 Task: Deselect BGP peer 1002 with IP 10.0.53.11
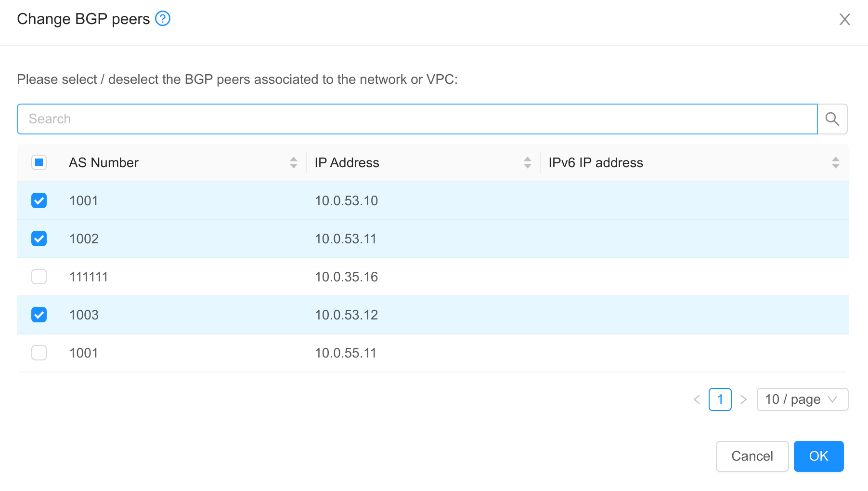click(x=39, y=239)
